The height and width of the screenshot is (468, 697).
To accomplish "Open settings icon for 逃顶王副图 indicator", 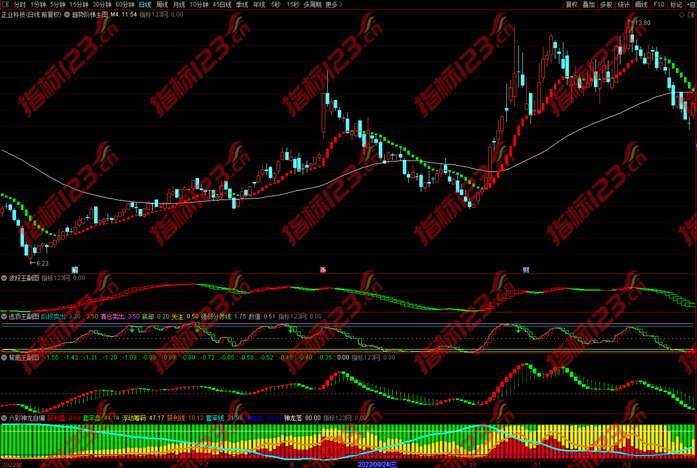I will click(x=4, y=316).
